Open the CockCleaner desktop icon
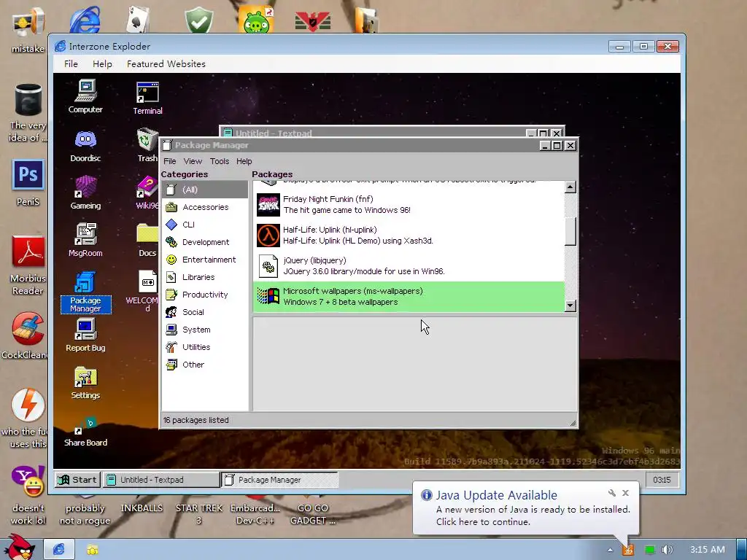Viewport: 747px width, 560px height. [x=26, y=336]
